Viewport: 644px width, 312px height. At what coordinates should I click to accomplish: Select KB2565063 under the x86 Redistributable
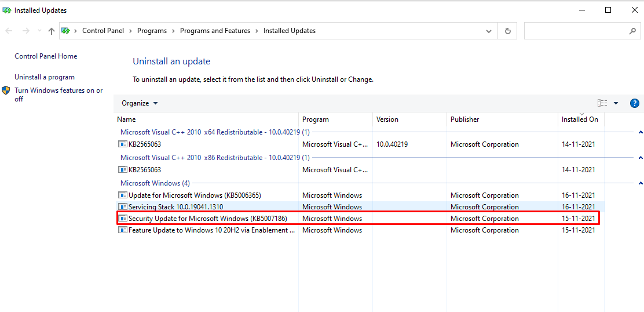(x=145, y=169)
